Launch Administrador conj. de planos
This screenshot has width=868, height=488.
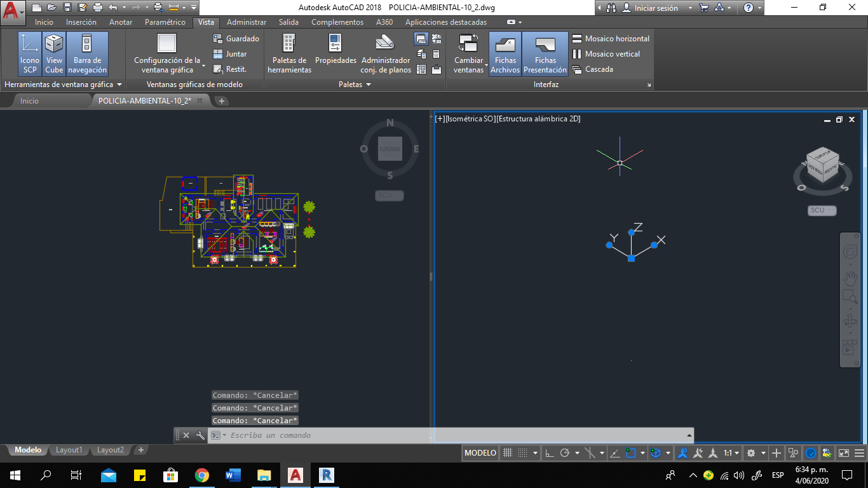(386, 54)
